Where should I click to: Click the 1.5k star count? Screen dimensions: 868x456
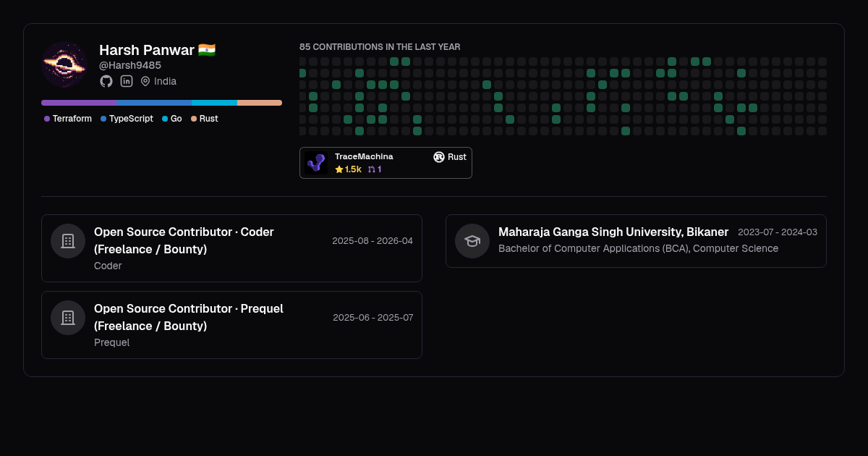pyautogui.click(x=353, y=169)
